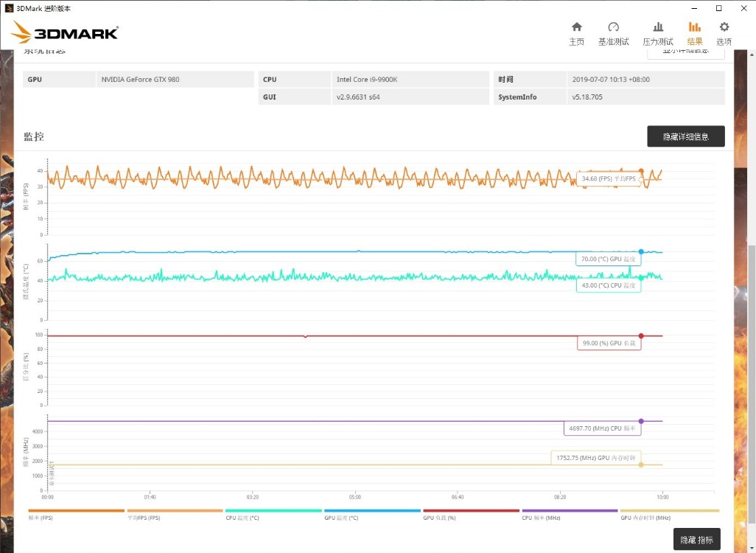The image size is (756, 553).
Task: Open the 压力测试 stress test tab
Action: click(658, 34)
